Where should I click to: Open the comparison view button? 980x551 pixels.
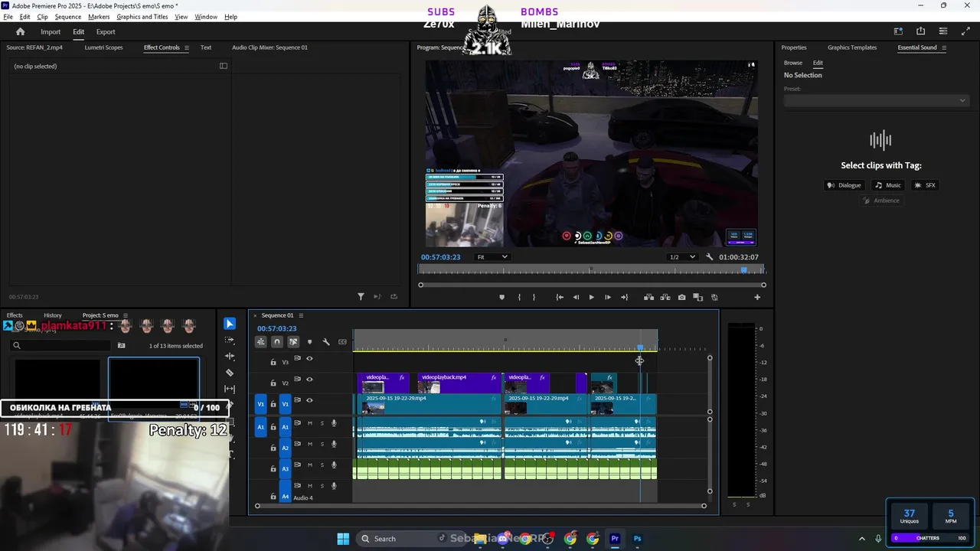click(697, 297)
